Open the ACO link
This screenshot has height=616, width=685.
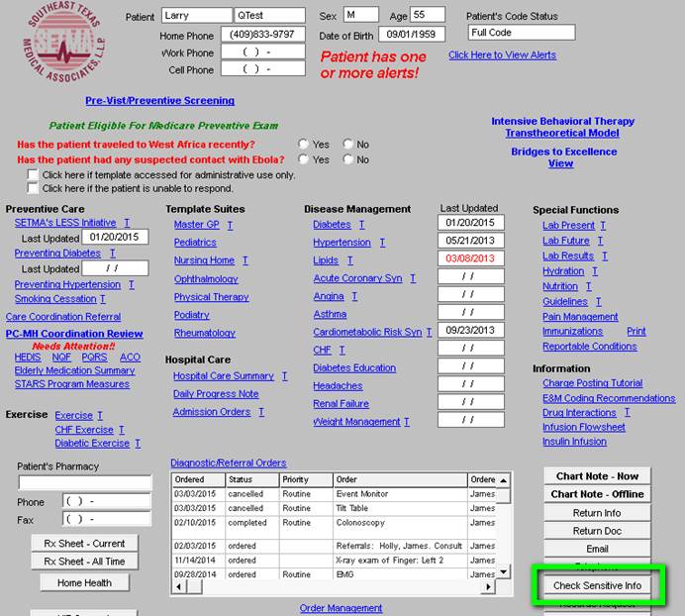coord(131,358)
